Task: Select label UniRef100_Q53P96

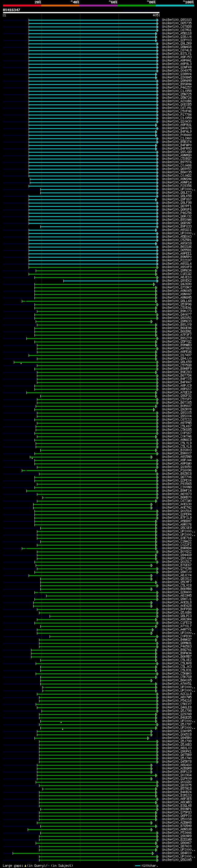Action: (x=177, y=305)
